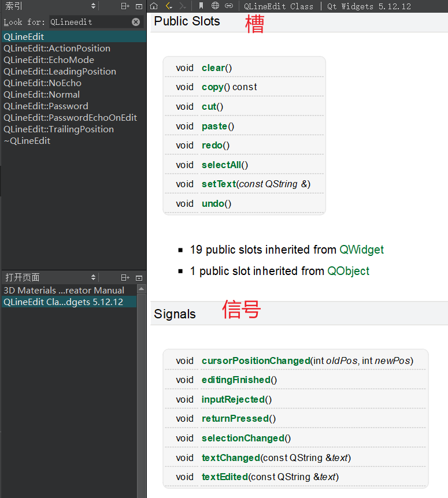Image resolution: width=448 pixels, height=498 pixels.
Task: Open the open-pages pane selector dropdown
Action: click(93, 277)
